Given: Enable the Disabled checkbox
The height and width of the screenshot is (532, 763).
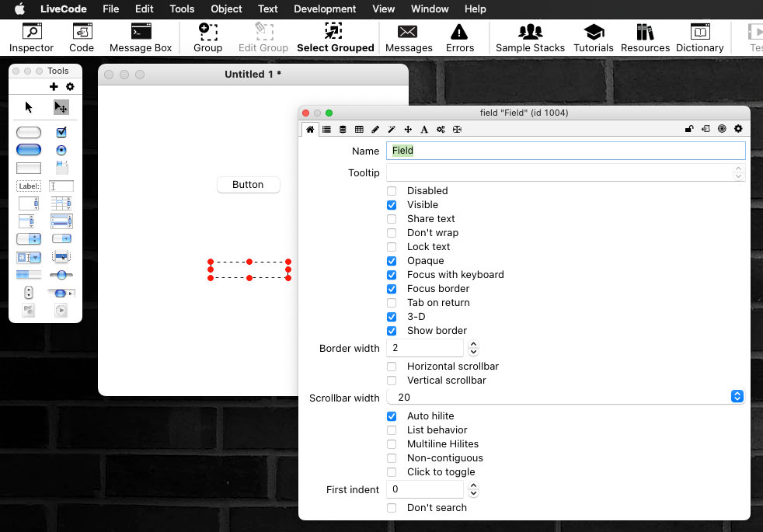Looking at the screenshot, I should (x=392, y=191).
